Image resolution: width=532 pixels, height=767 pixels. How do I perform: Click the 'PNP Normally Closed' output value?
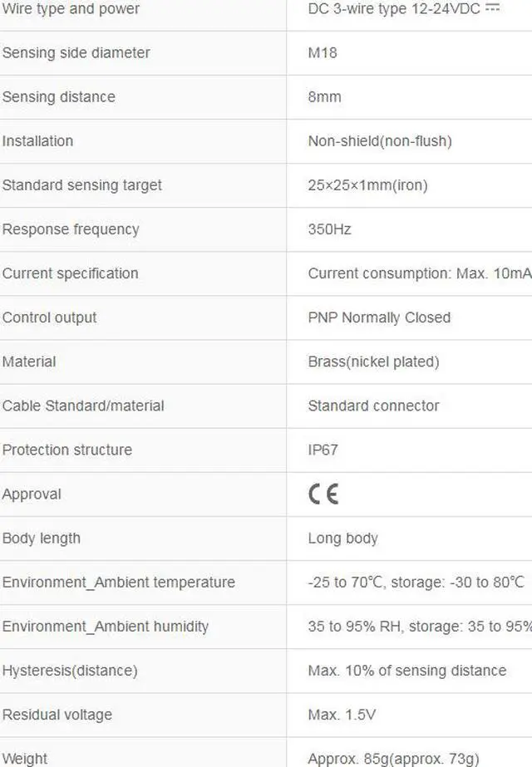379,317
